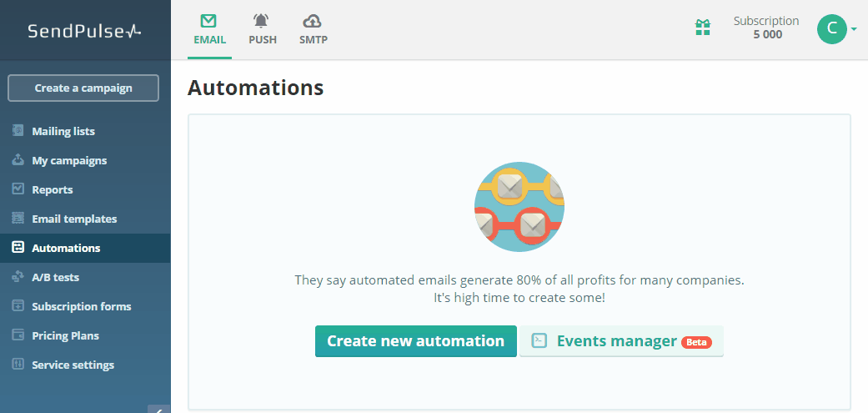Click Create new automation button
The image size is (868, 413).
pos(415,341)
